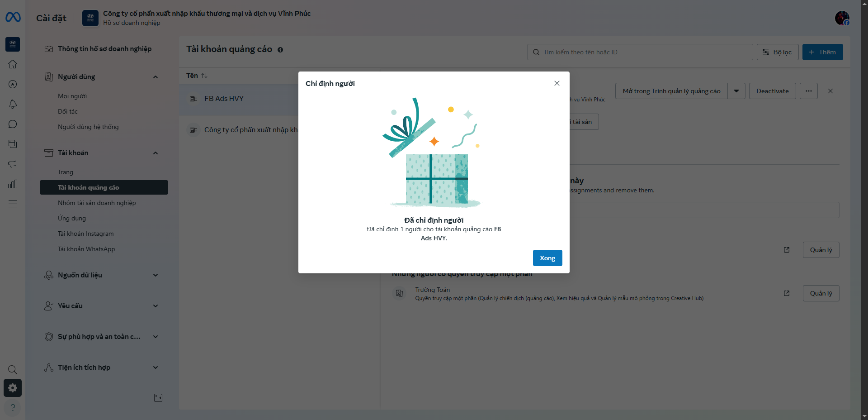
Task: Open dropdown arrow beside Mở trong Trình quản lý
Action: coord(736,91)
